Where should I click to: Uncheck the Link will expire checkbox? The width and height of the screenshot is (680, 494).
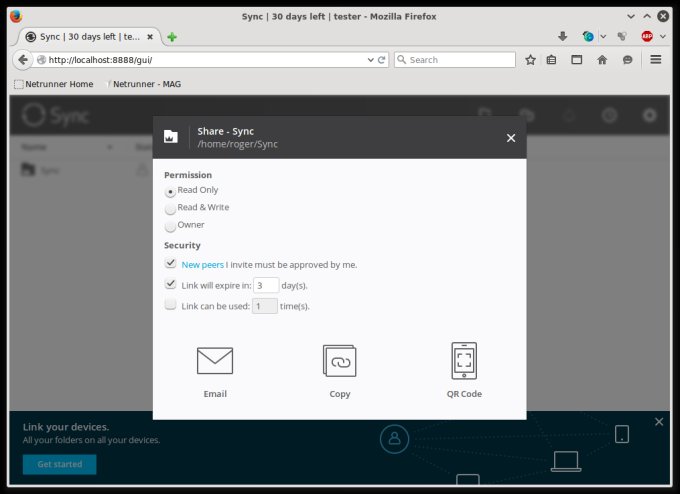click(x=170, y=284)
